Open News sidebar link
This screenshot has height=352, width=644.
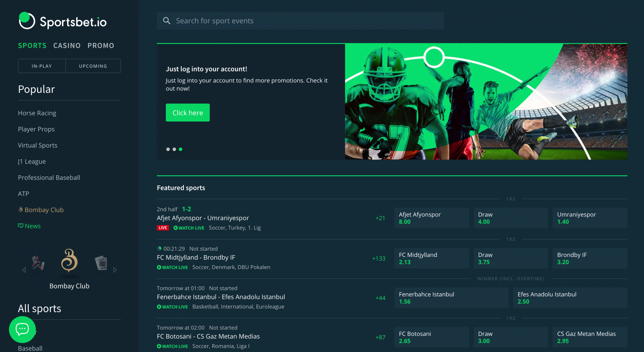[29, 226]
